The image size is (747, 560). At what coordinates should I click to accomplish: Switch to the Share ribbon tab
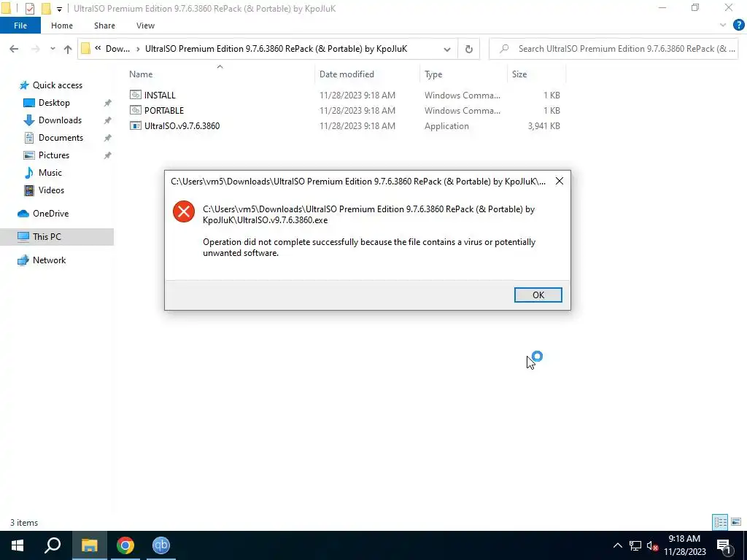pos(104,26)
